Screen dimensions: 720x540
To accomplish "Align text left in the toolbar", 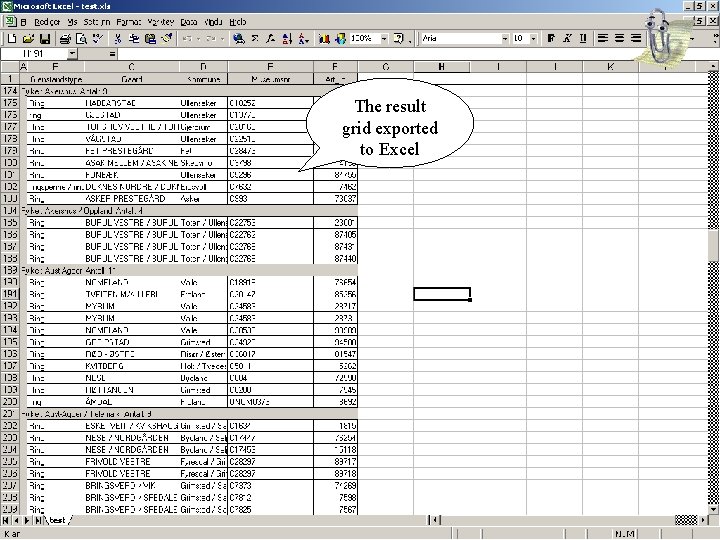I will tap(602, 39).
